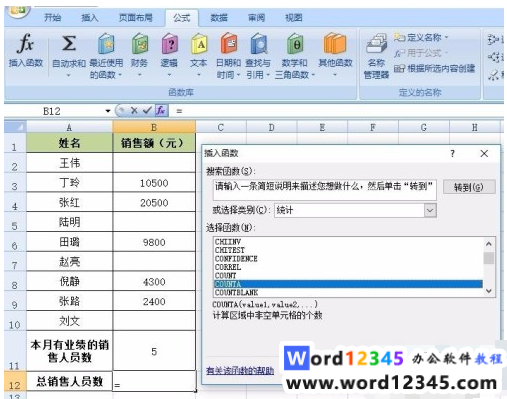The width and height of the screenshot is (507, 399).
Task: Open the Lookup and Reference functions icon
Action: tap(259, 44)
